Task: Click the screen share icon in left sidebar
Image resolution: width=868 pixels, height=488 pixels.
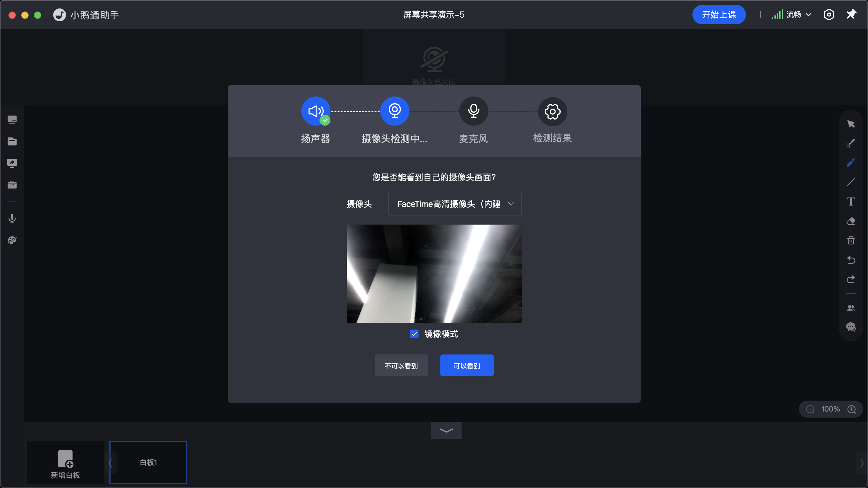Action: (x=12, y=163)
